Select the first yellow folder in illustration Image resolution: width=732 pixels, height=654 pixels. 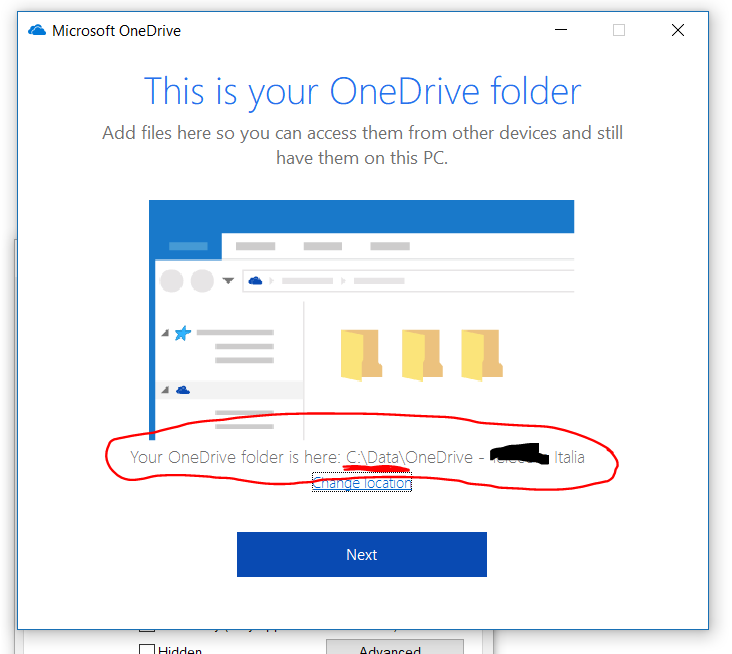click(361, 355)
